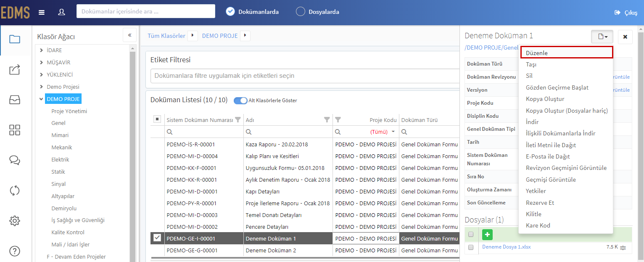Toggle Alt Klasörlerle Göster switch

click(240, 101)
